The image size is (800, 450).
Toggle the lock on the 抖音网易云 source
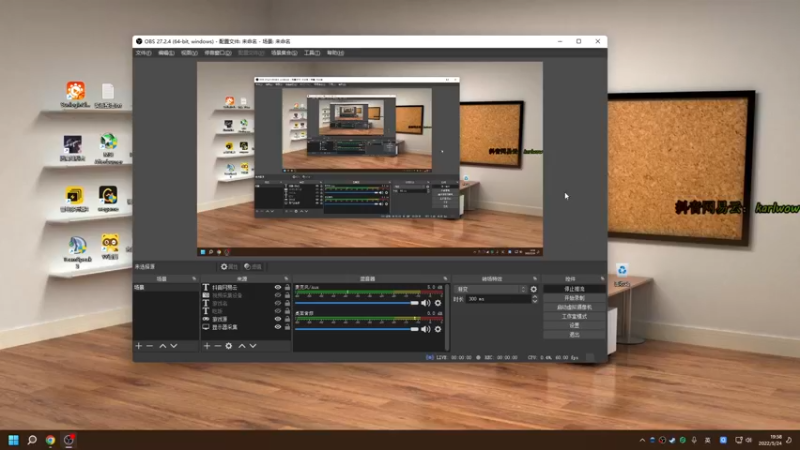[287, 287]
